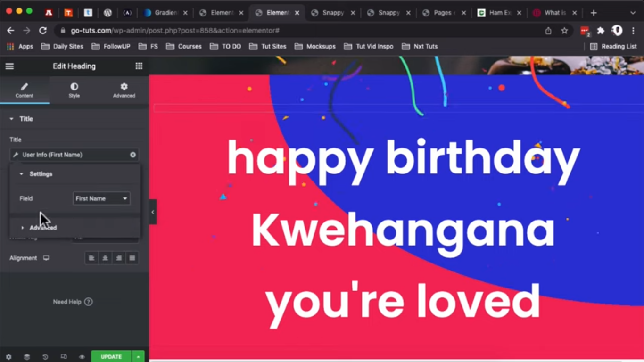Open the Tut Vid Inspo bookmark folder

(369, 47)
